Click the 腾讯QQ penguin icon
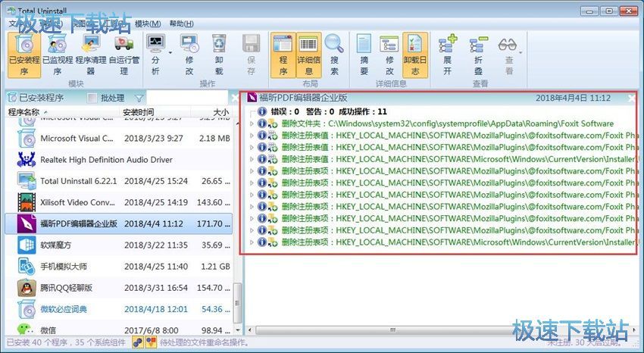644x353 pixels. 27,288
